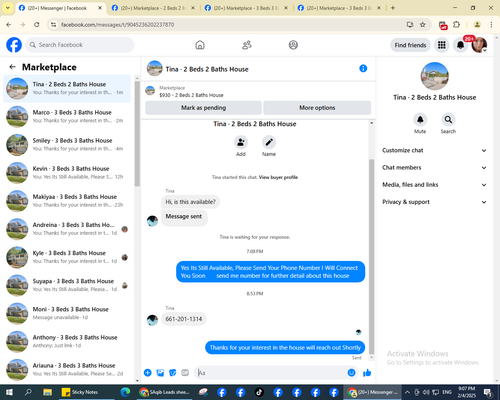Open the Ariauna conversation
This screenshot has width=500, height=400.
(x=67, y=369)
